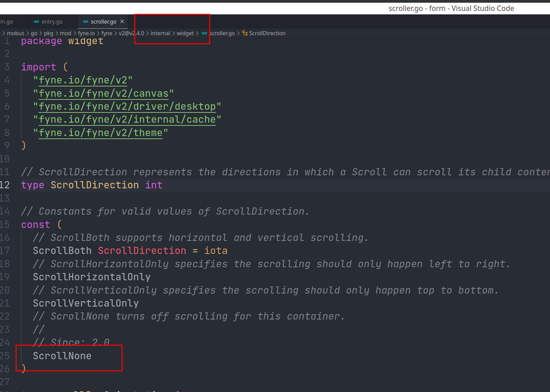Switch to the entry.go tab

(52, 22)
